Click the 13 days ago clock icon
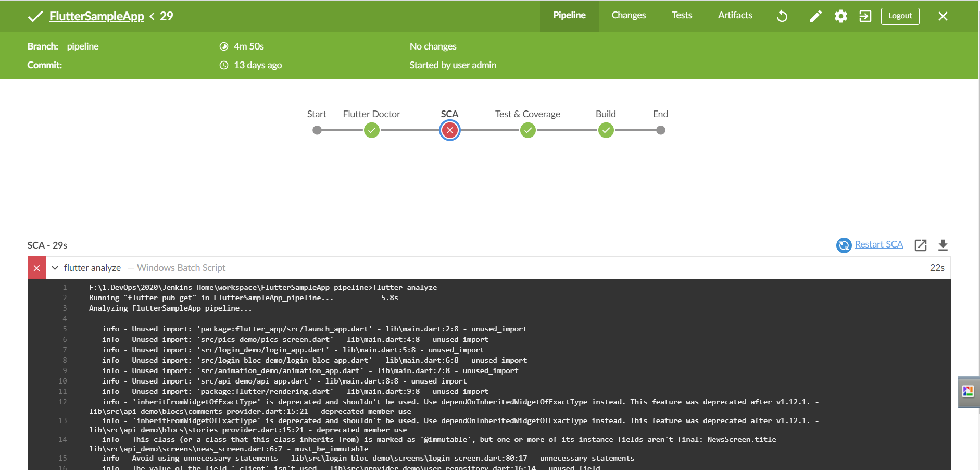 point(224,65)
